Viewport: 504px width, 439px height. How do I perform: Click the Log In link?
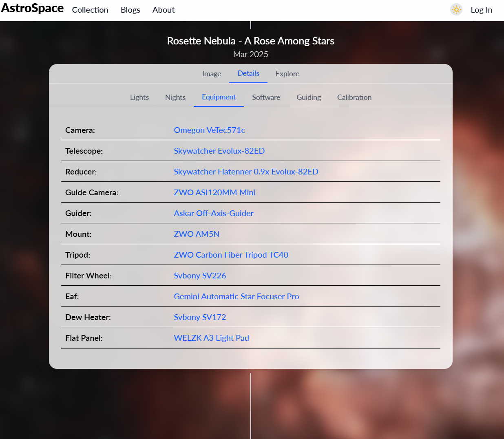pos(482,10)
